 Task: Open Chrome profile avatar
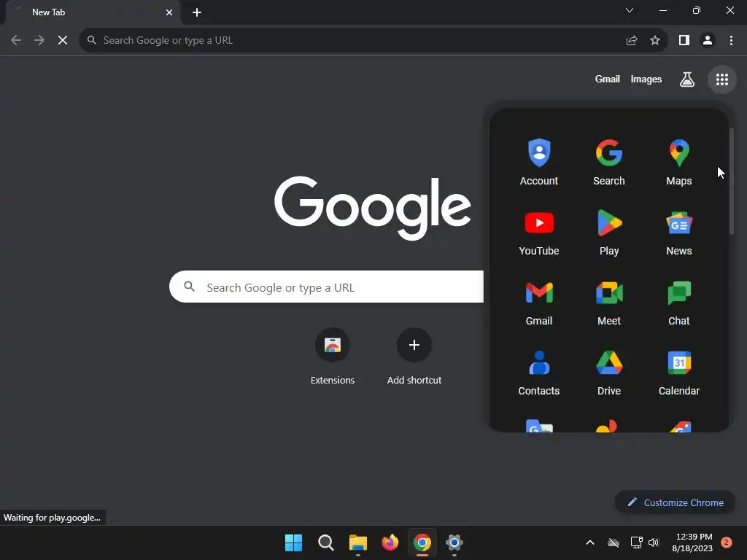coord(708,41)
